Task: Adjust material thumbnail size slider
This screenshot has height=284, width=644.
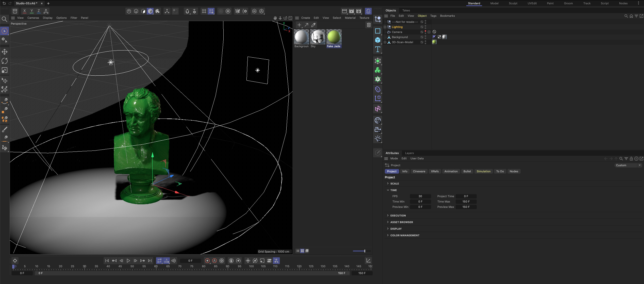Action: (x=362, y=251)
